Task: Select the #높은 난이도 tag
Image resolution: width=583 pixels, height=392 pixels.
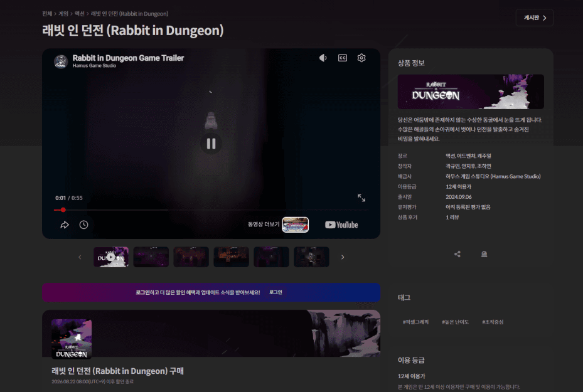Action: pos(455,322)
